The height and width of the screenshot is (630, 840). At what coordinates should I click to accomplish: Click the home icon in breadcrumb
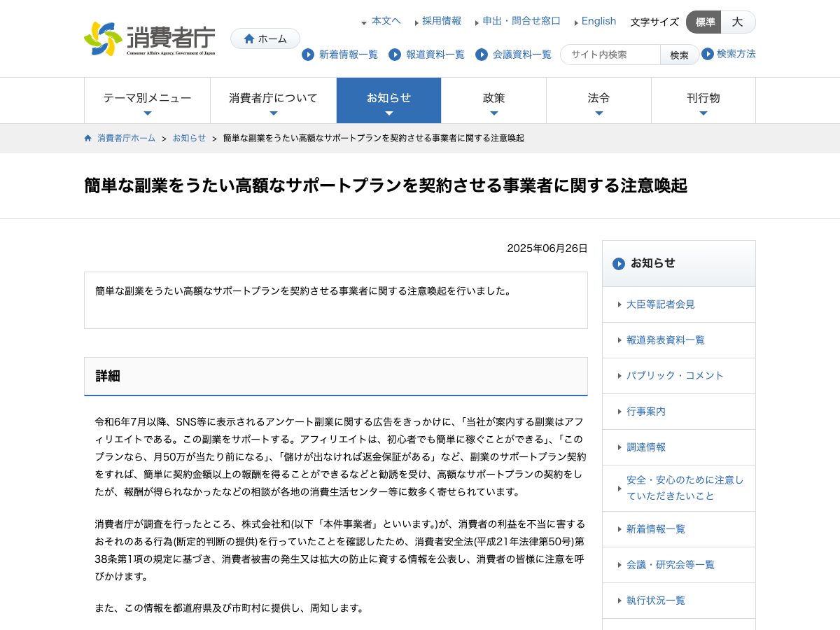(x=88, y=138)
